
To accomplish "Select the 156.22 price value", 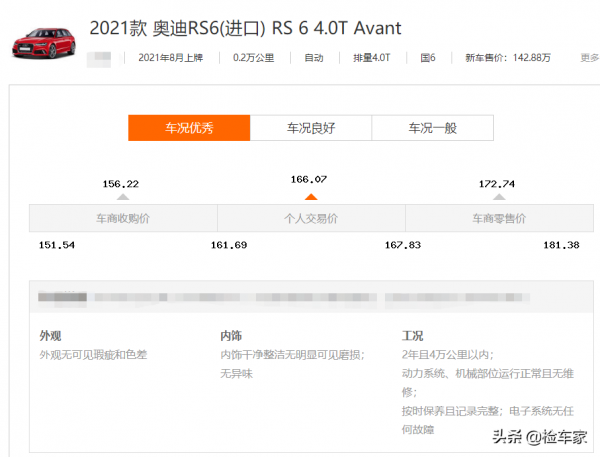I will point(121,184).
